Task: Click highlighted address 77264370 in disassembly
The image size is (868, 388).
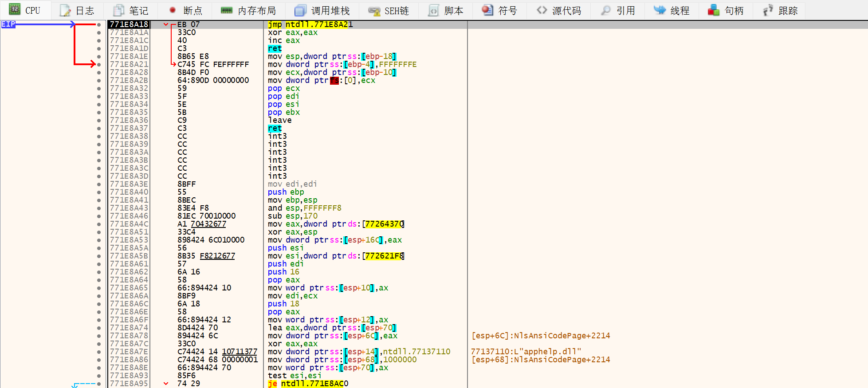Action: (x=384, y=224)
